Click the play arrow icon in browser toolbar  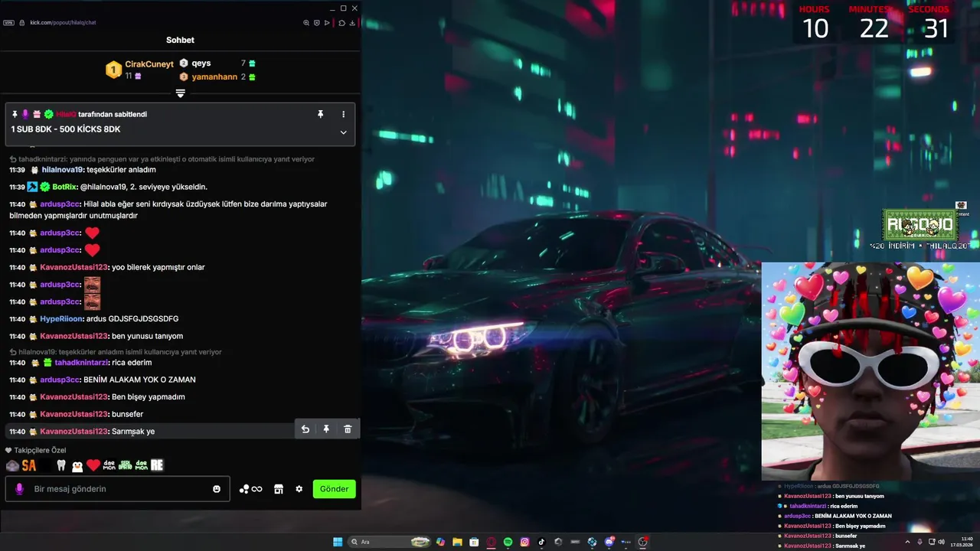click(327, 23)
